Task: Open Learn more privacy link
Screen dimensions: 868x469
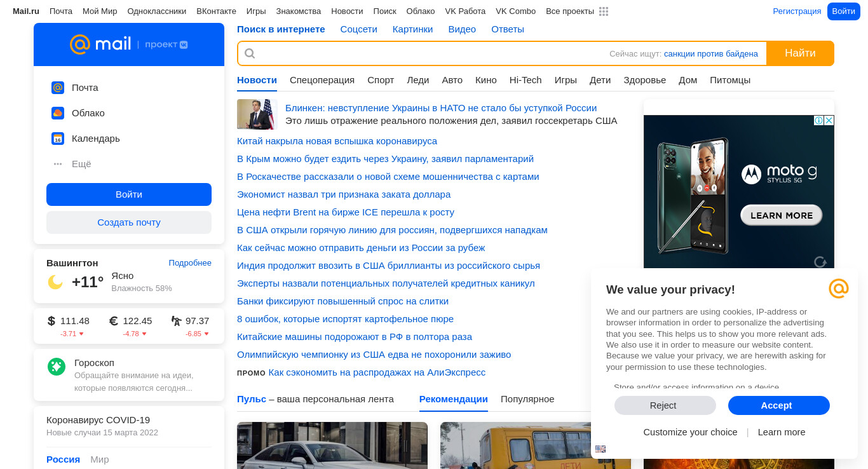Action: 782,432
